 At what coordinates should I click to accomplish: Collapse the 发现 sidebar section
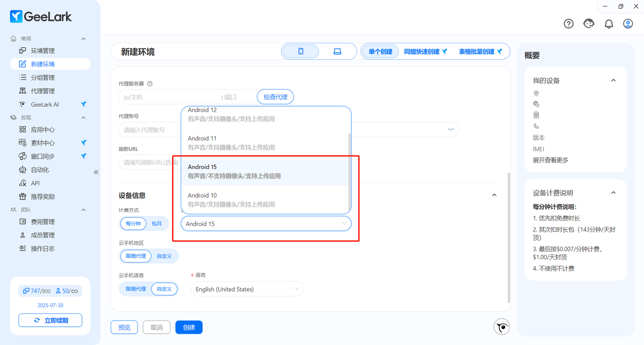point(84,118)
